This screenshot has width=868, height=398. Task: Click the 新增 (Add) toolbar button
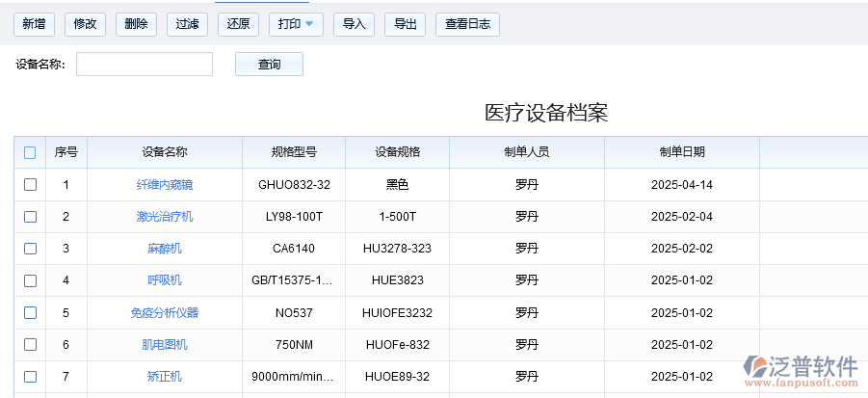coord(33,24)
